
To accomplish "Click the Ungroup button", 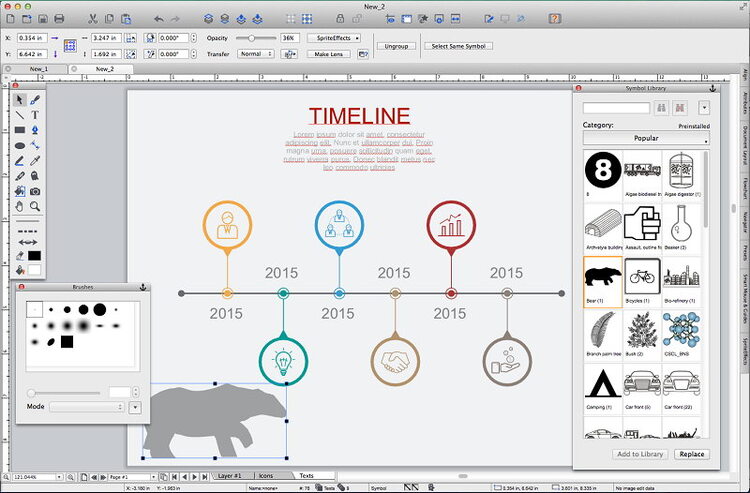I will pos(396,46).
